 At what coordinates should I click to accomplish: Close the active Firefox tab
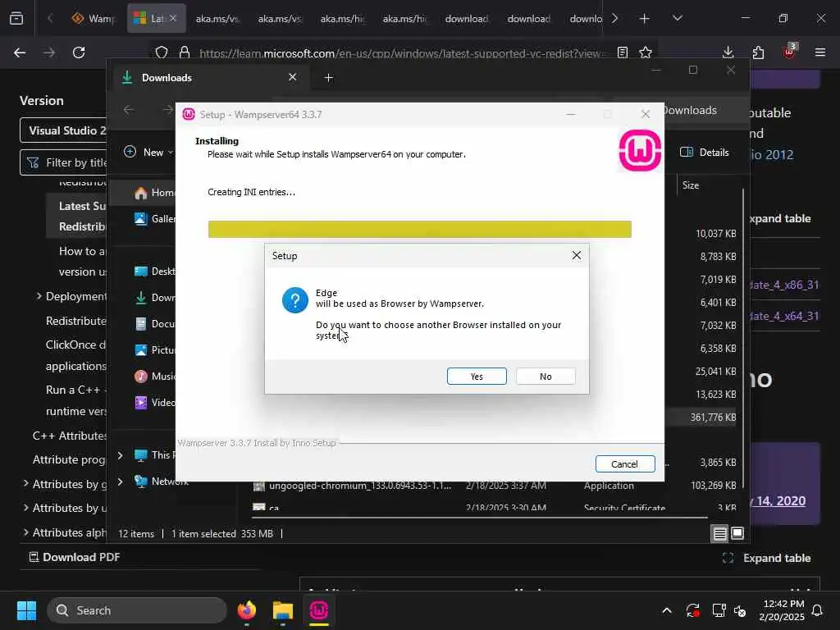[x=173, y=18]
